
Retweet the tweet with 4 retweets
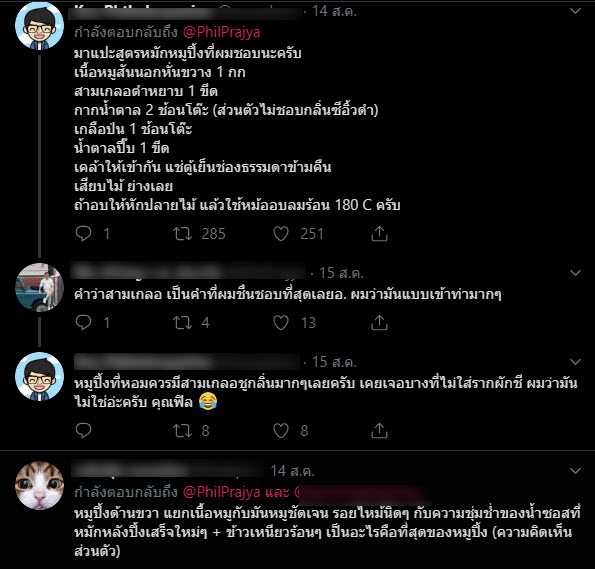[x=183, y=323]
